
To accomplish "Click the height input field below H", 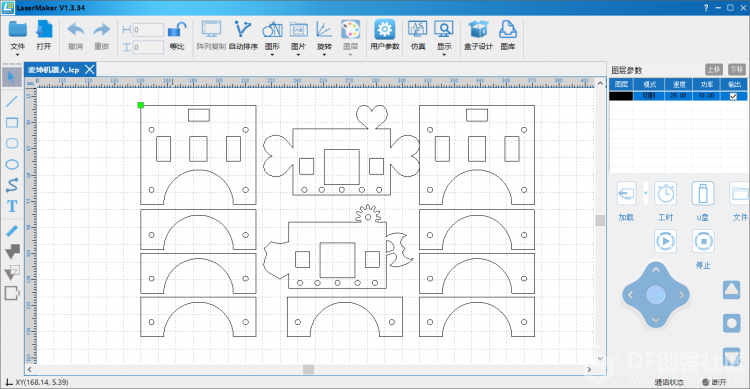I will pyautogui.click(x=148, y=47).
